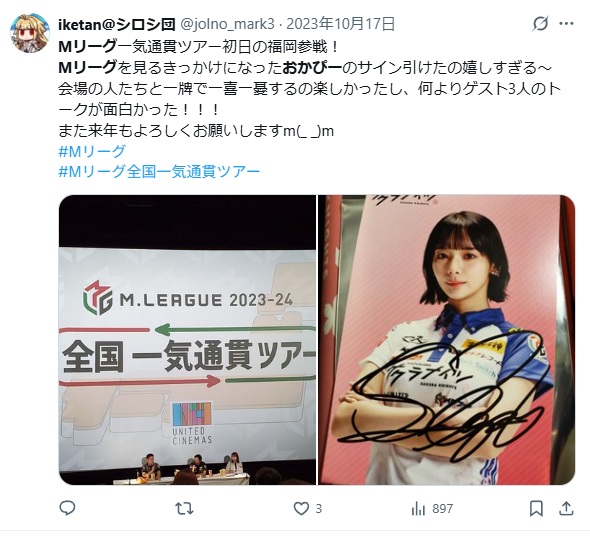Bookmark this post

tap(536, 509)
